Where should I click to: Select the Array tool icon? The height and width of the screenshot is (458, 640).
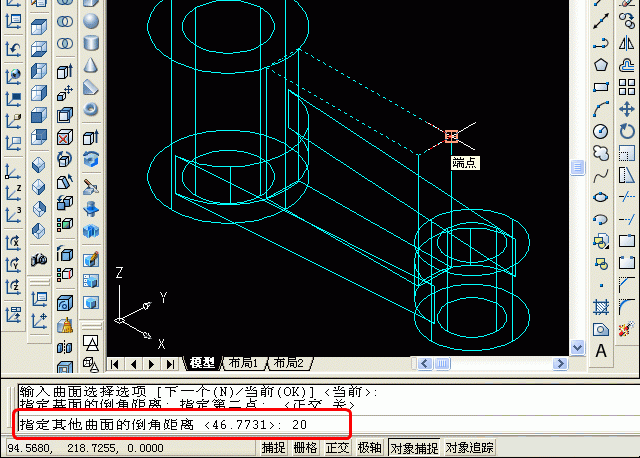(627, 87)
